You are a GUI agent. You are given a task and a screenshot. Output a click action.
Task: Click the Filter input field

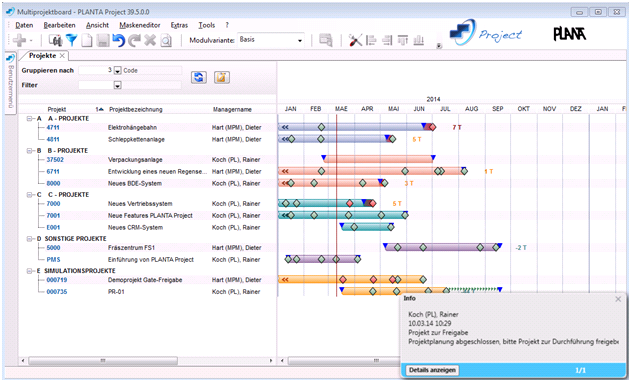[95, 85]
